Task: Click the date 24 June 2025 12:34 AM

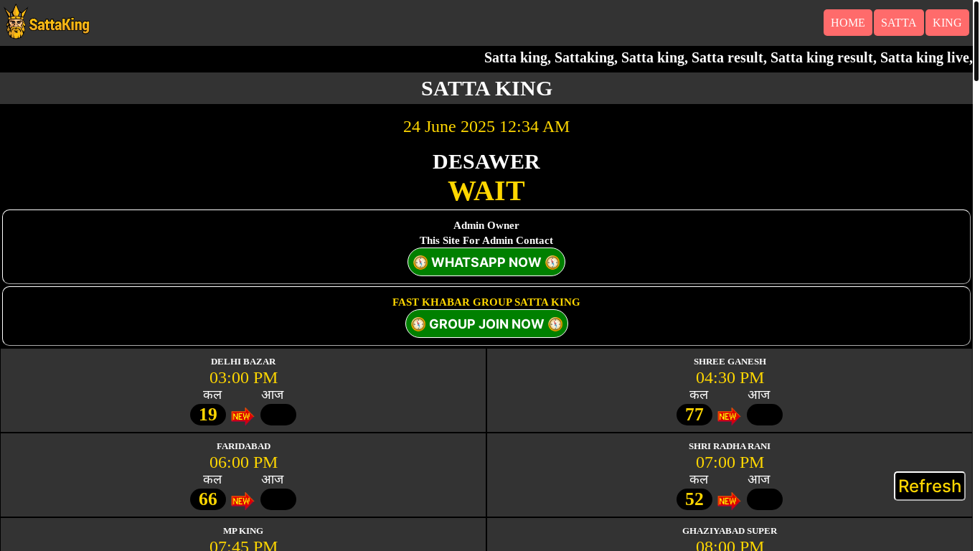Action: 486,126
